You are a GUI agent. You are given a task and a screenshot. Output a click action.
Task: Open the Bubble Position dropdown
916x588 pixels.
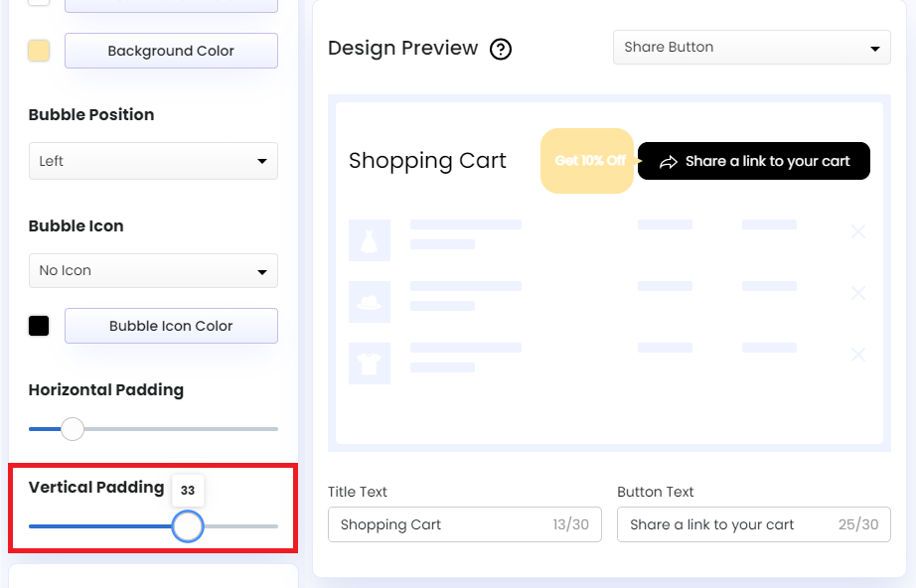tap(153, 161)
